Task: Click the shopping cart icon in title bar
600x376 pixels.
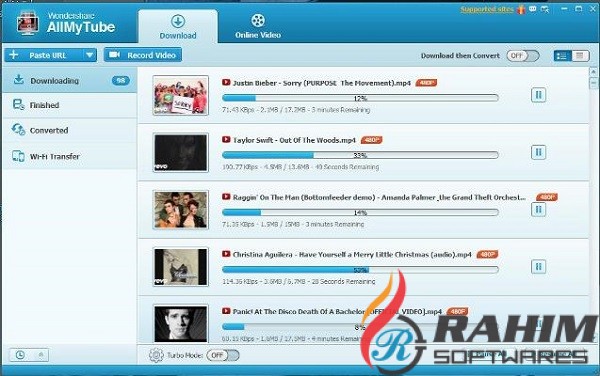Action: (545, 9)
